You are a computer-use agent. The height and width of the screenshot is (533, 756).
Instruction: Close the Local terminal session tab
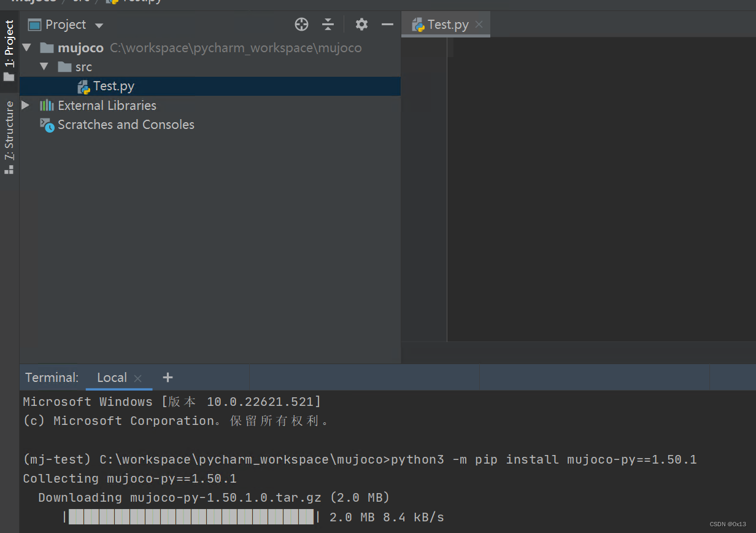click(137, 378)
